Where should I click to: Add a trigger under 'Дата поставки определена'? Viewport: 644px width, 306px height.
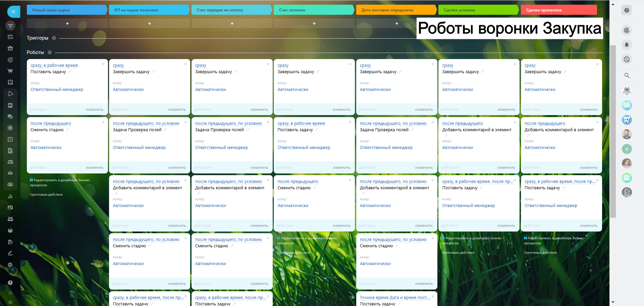coord(397,23)
